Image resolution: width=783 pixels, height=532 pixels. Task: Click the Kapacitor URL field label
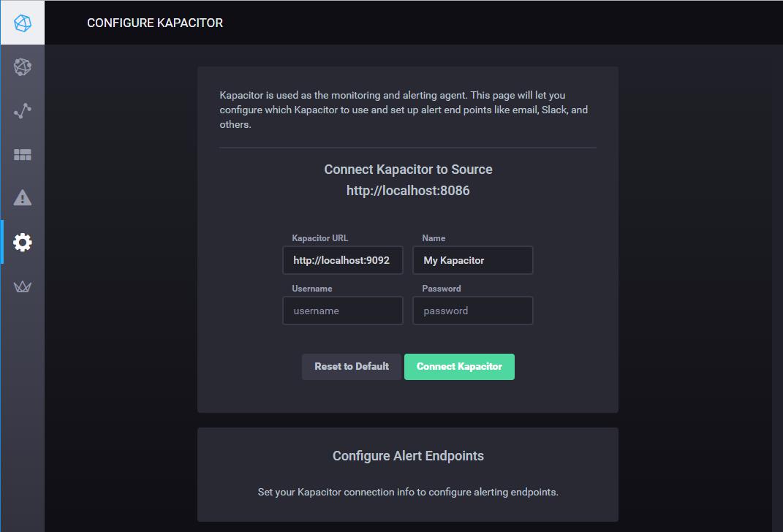click(x=320, y=238)
